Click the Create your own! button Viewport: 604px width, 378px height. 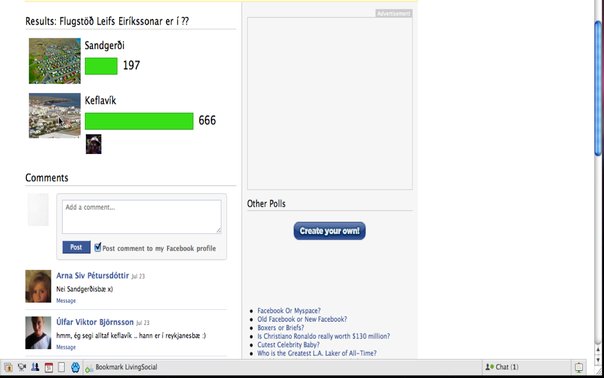[329, 231]
